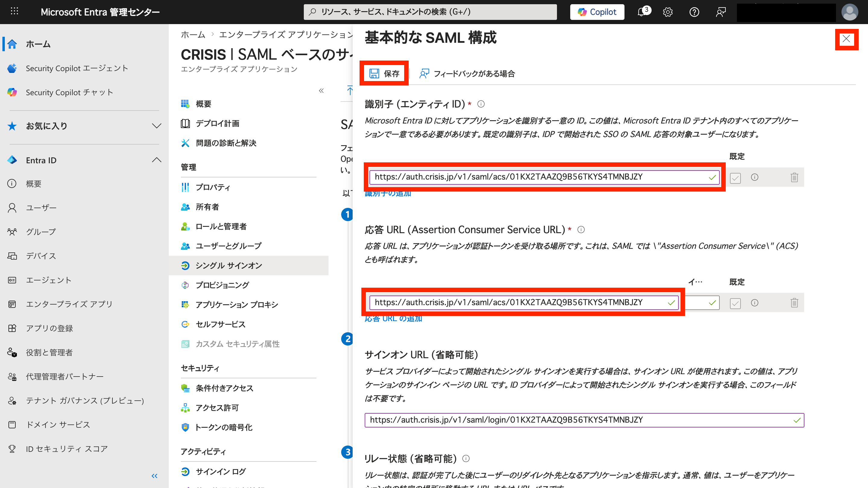
Task: Open Copilot from the top bar
Action: (x=597, y=12)
